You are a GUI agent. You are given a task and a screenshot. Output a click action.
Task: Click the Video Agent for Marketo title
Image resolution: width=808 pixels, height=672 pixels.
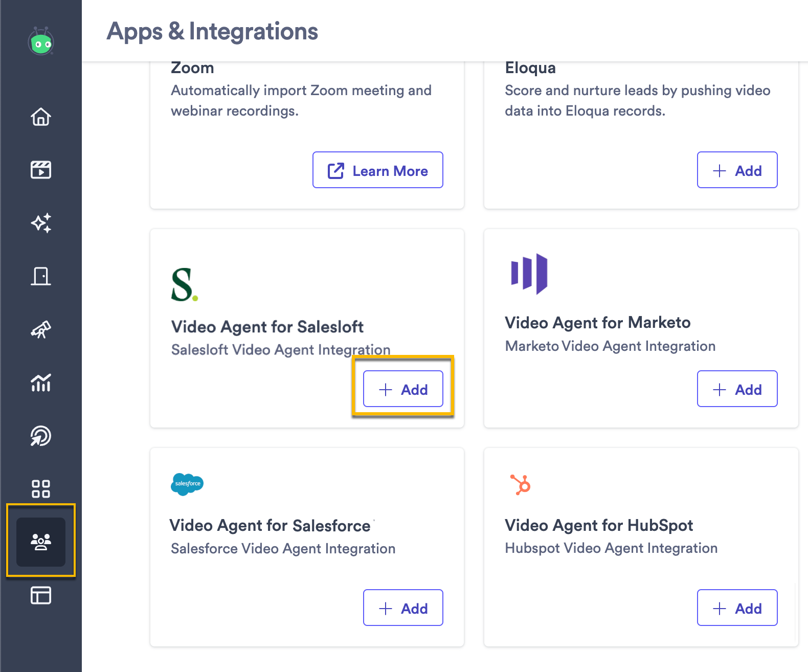(598, 323)
